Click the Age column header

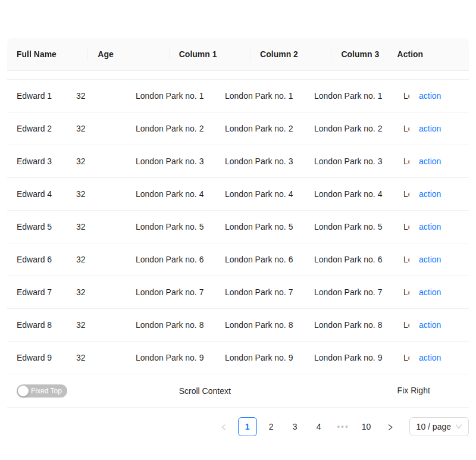point(106,54)
